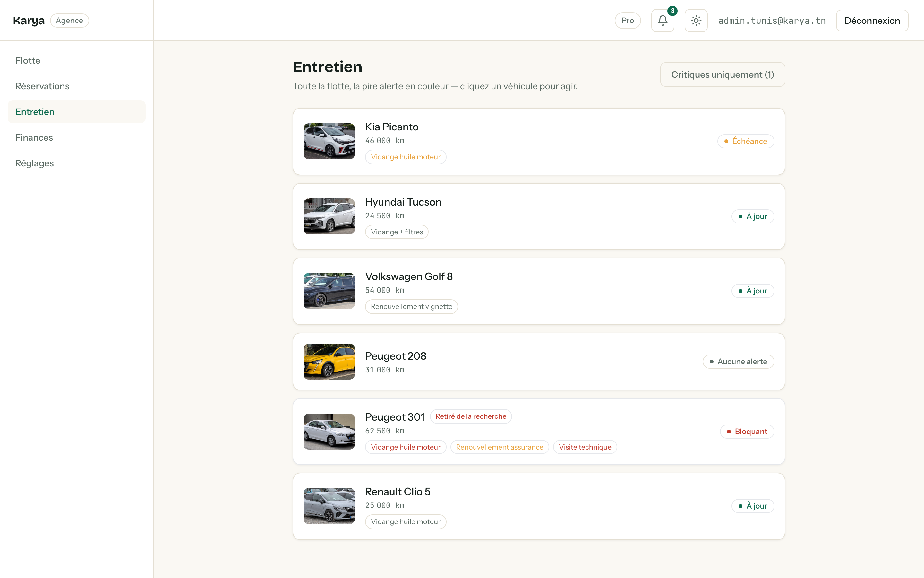Image resolution: width=924 pixels, height=578 pixels.
Task: Click the Kia Picanto thumbnail
Action: [x=329, y=141]
